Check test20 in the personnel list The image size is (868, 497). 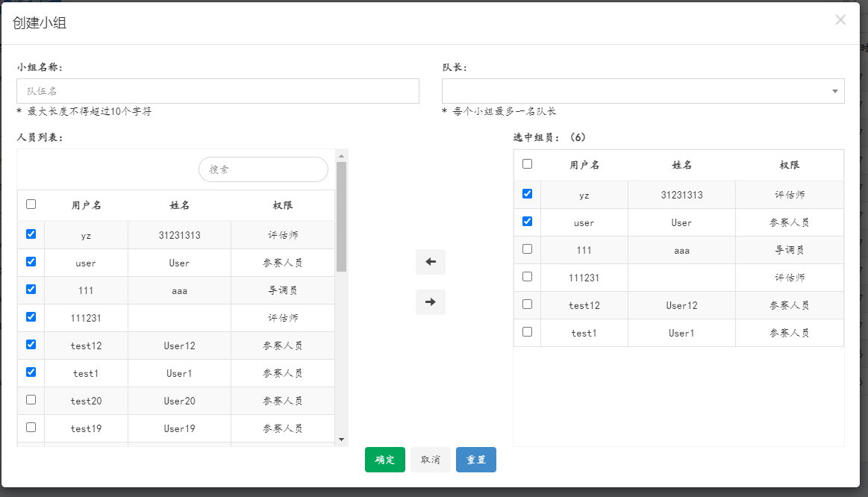pyautogui.click(x=31, y=400)
